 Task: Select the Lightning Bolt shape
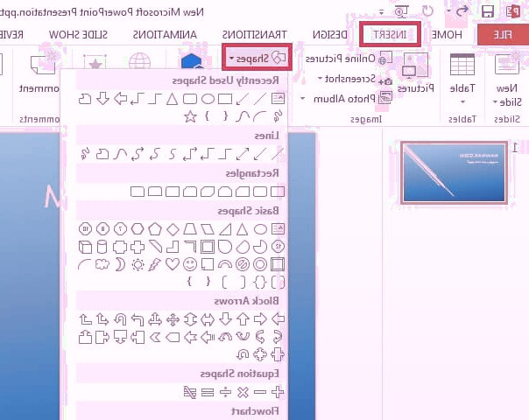(x=154, y=264)
